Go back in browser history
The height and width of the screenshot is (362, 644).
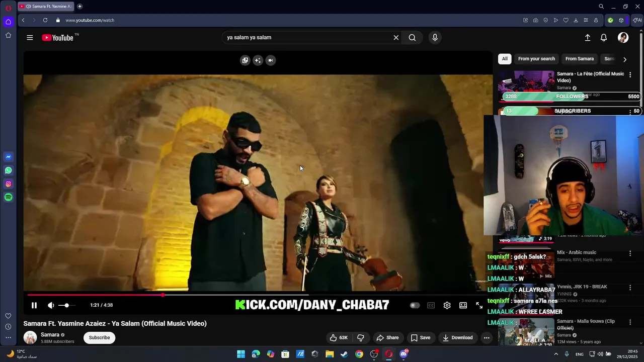(x=23, y=20)
